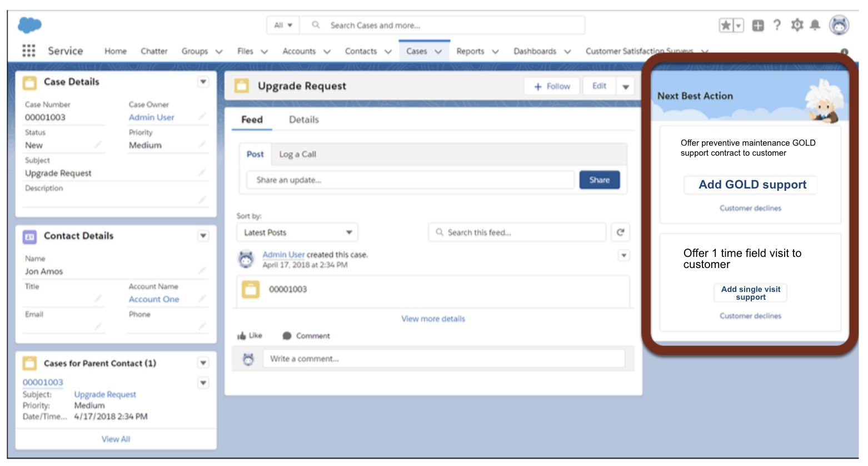Edit the Priority field pencil icon
Image resolution: width=868 pixels, height=466 pixels.
pyautogui.click(x=202, y=145)
